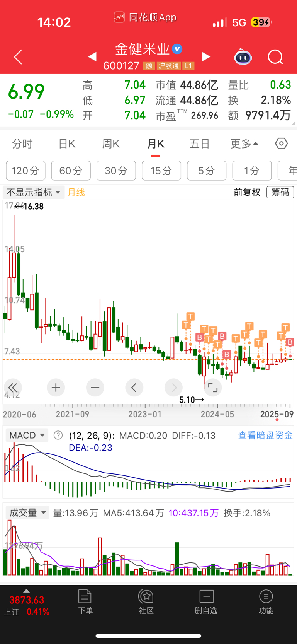The height and width of the screenshot is (644, 297).
Task: Switch to the next stock with the right triangle
Action: tap(206, 57)
